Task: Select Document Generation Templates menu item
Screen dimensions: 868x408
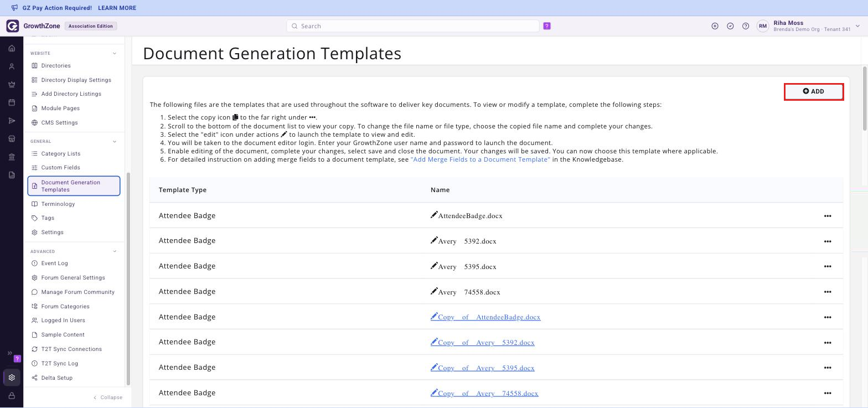Action: pos(74,186)
